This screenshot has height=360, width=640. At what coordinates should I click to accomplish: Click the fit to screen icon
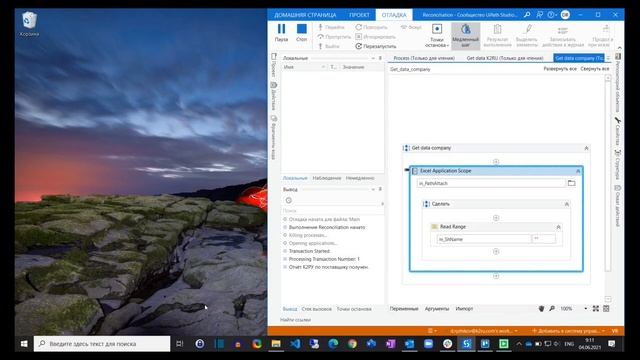(x=596, y=309)
